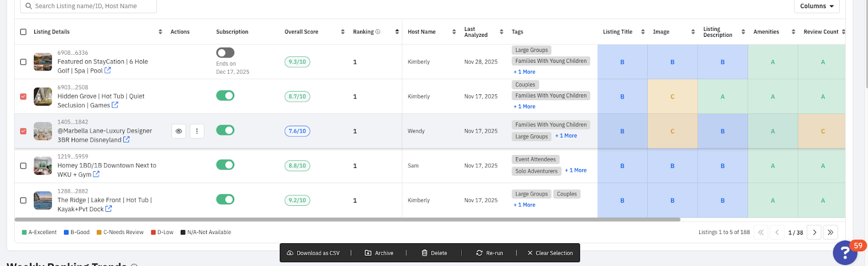Open the Columns dropdown
Viewport: 868px width, 266px height.
click(816, 6)
